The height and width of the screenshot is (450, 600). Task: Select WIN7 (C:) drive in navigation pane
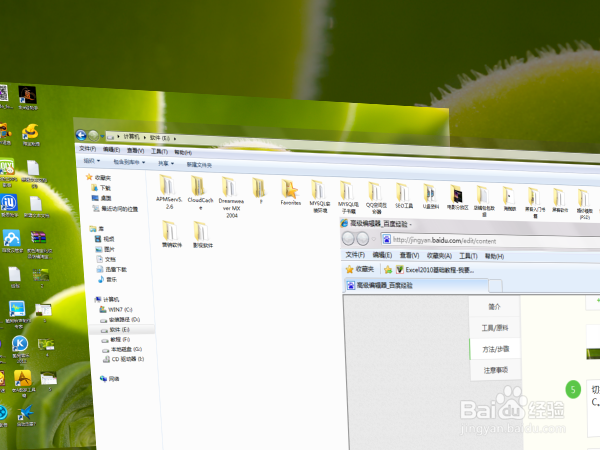(116, 310)
